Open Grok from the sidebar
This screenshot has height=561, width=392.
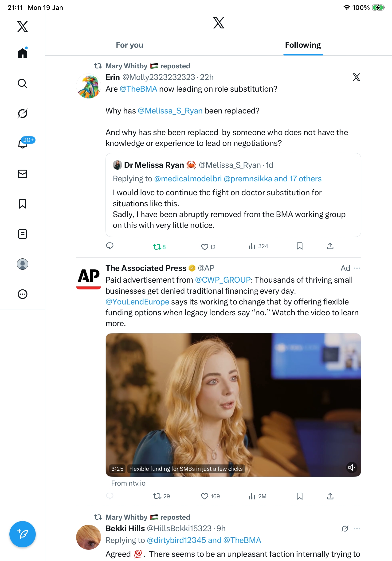(x=22, y=113)
